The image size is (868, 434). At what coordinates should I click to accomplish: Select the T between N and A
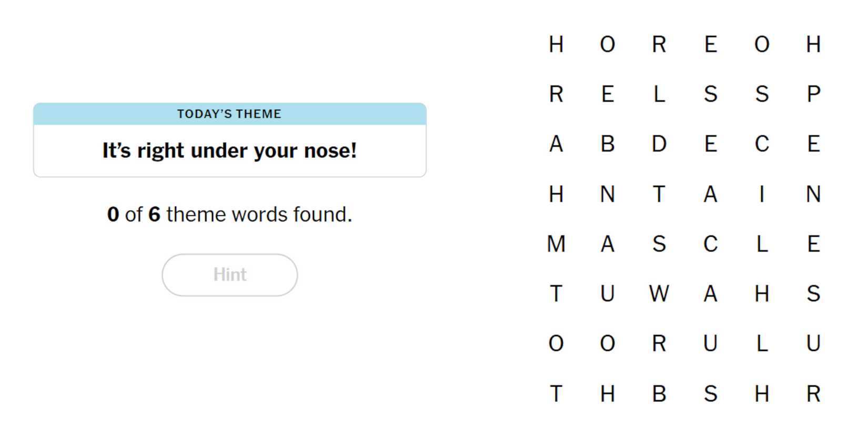[659, 194]
